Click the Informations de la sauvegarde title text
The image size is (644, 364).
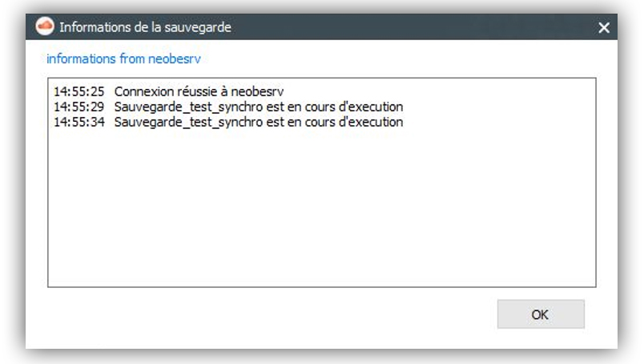coord(146,27)
